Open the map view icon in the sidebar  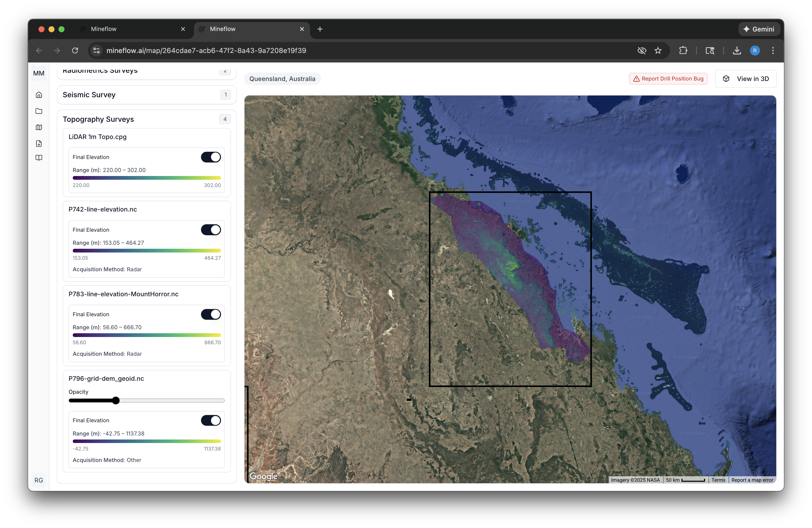(x=39, y=127)
